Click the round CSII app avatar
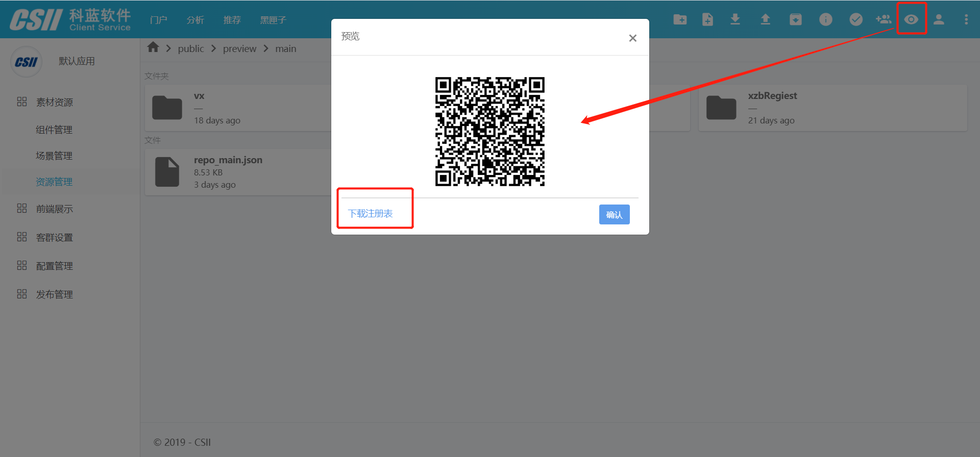 26,62
